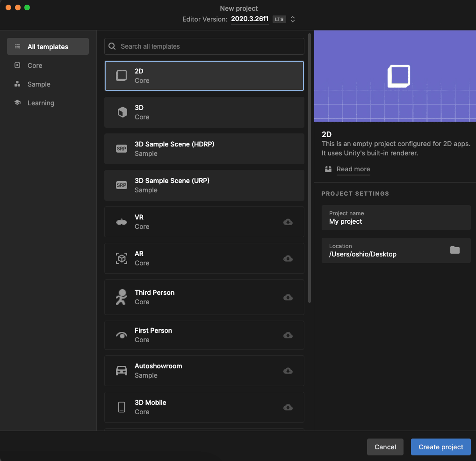Browse location with the folder icon
Image resolution: width=476 pixels, height=461 pixels.
tap(455, 250)
